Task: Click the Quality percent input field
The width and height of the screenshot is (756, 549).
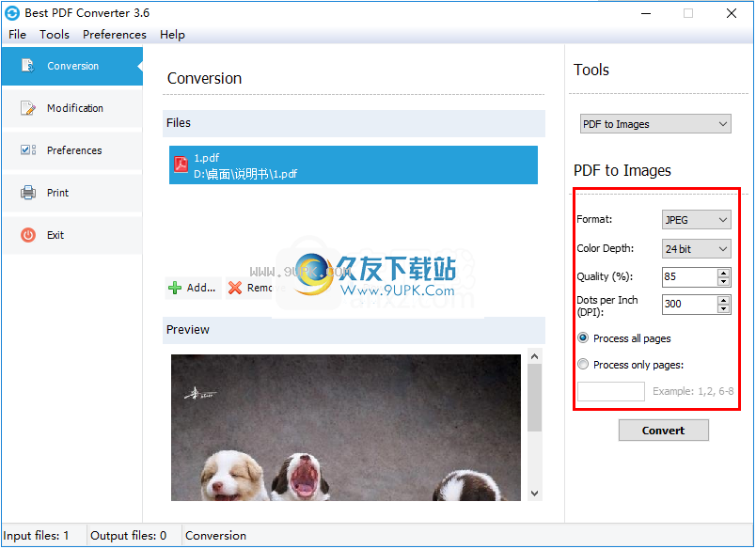Action: tap(690, 276)
